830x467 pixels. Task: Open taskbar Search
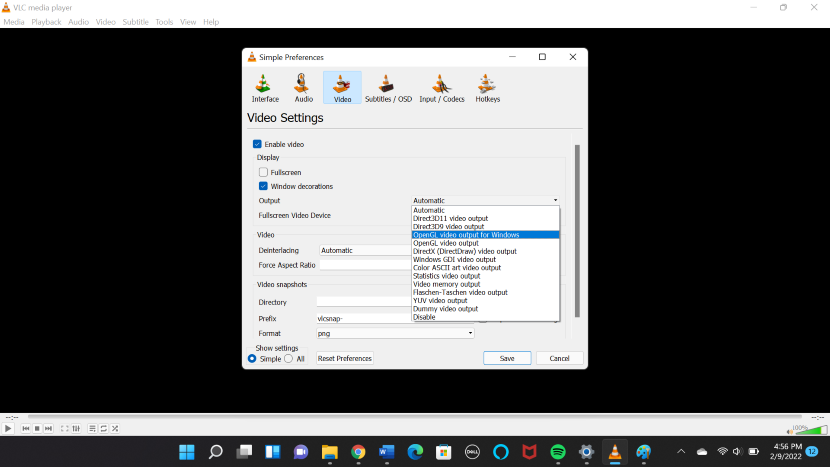click(215, 452)
